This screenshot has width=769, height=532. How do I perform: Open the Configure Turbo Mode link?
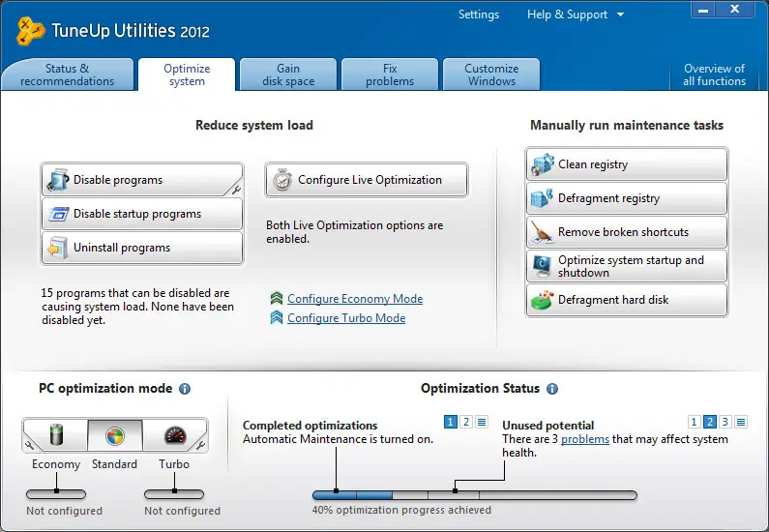point(346,318)
